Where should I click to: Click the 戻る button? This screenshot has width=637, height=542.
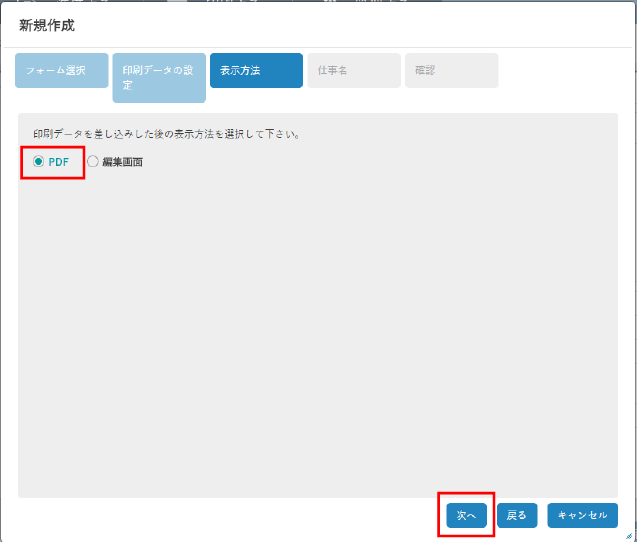[x=517, y=515]
